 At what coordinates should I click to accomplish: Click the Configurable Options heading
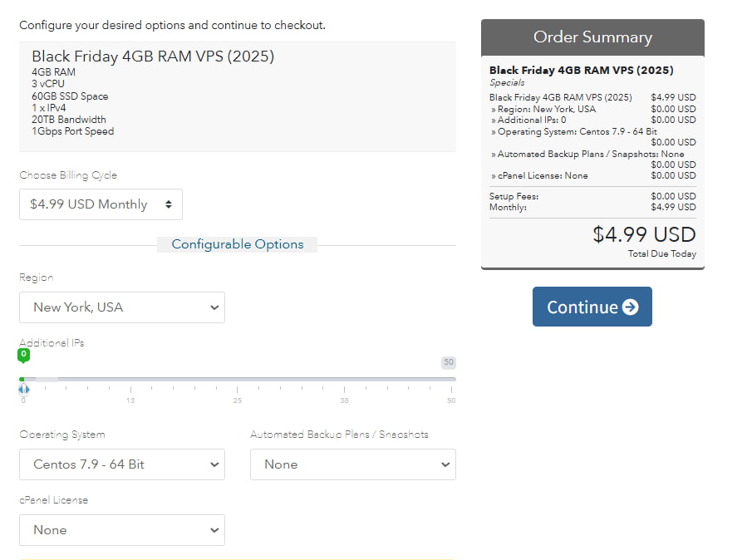point(238,244)
